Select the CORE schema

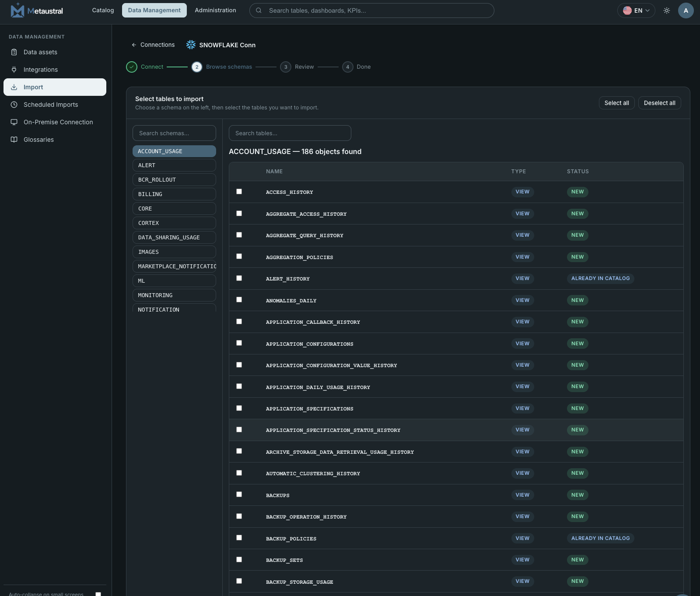[174, 208]
